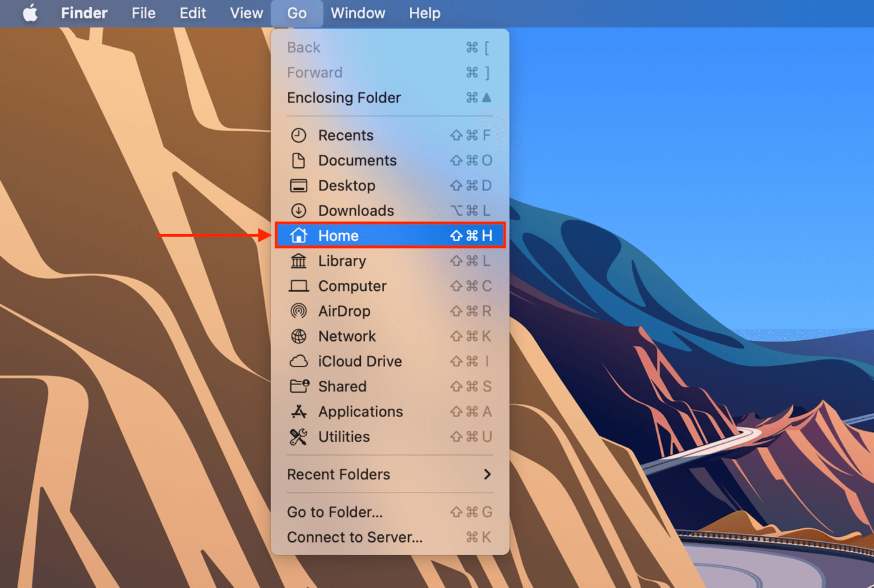Viewport: 874px width, 588px height.
Task: Click the Documents label text
Action: tap(358, 160)
